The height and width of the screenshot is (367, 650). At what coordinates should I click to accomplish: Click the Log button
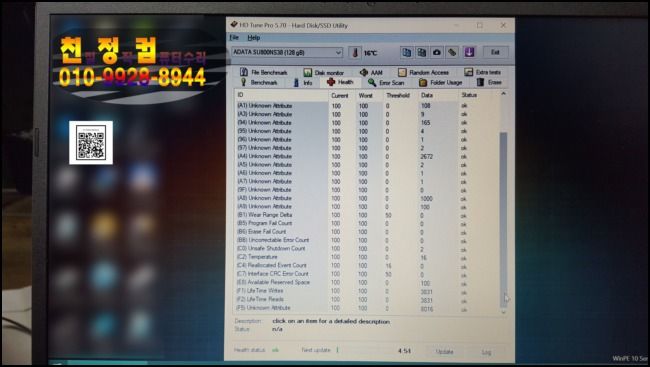pos(486,352)
